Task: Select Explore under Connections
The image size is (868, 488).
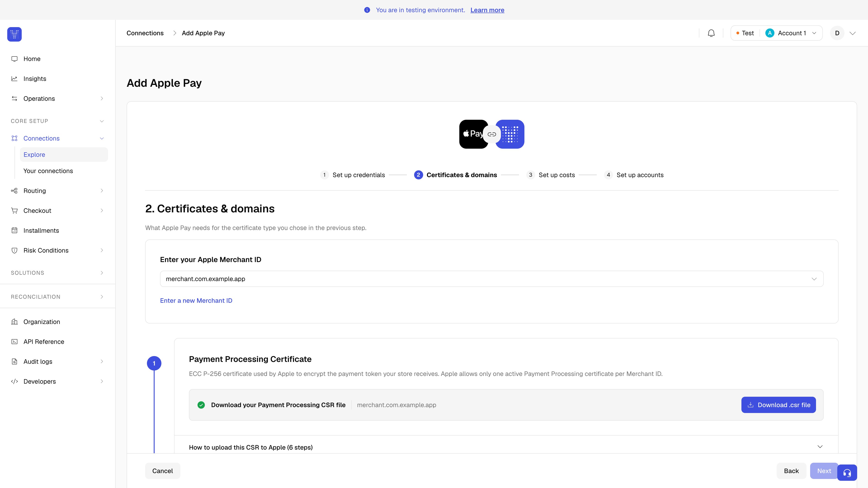Action: click(x=64, y=155)
